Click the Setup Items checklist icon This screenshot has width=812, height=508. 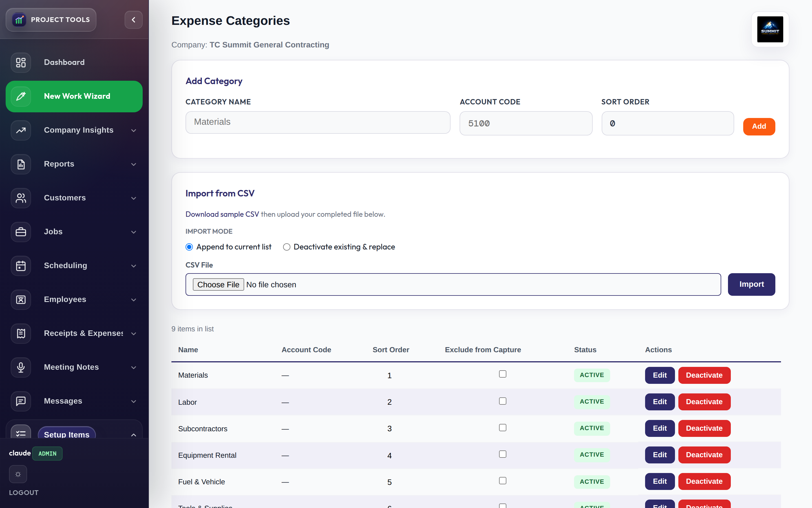click(x=21, y=432)
